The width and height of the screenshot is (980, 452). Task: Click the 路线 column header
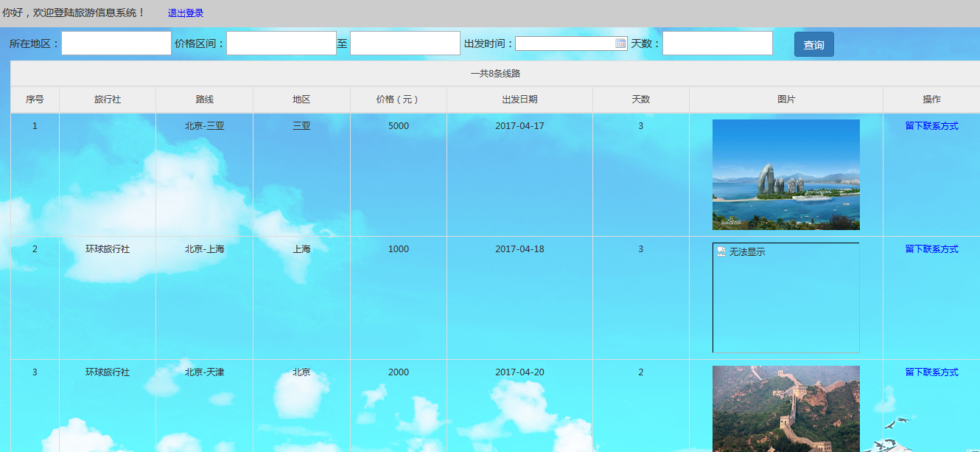pyautogui.click(x=205, y=100)
